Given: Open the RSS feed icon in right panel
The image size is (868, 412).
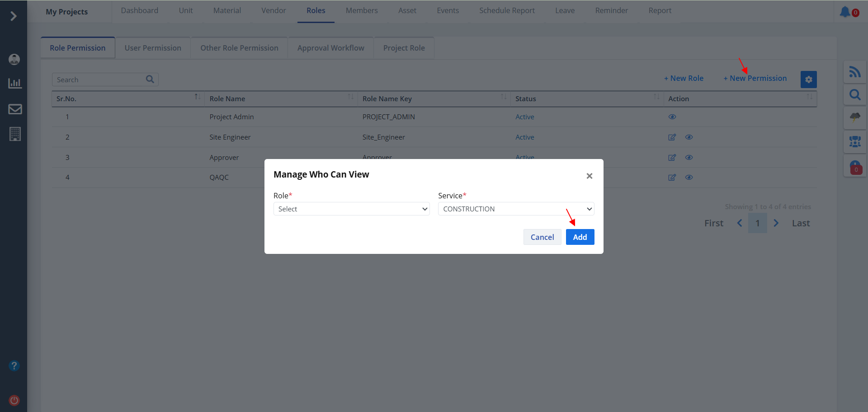Looking at the screenshot, I should 854,72.
